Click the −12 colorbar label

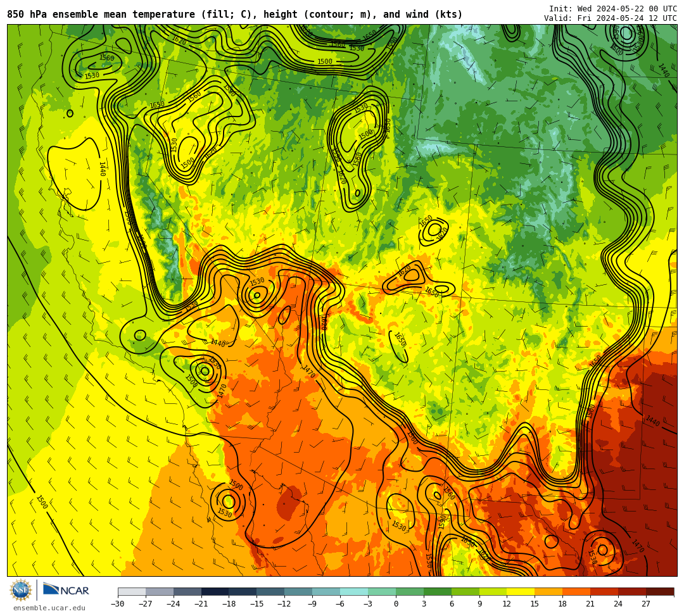[x=285, y=604]
